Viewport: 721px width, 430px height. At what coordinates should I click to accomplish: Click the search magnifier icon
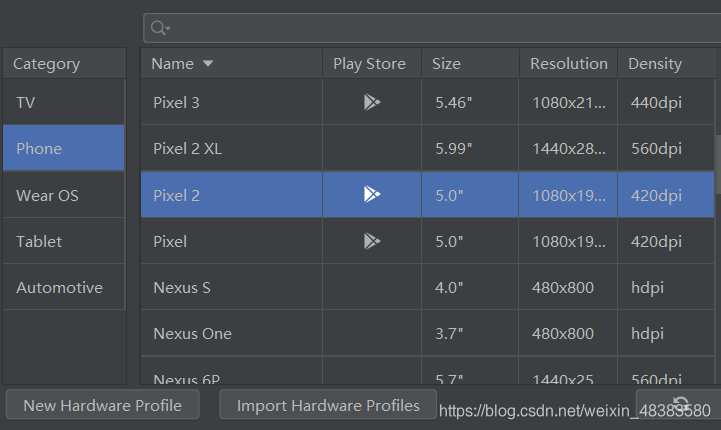pyautogui.click(x=160, y=28)
